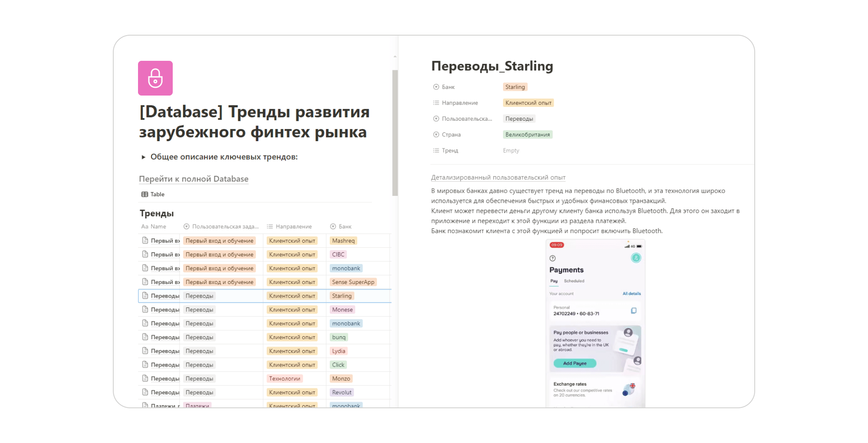Open page icon of the Lydia row
This screenshot has width=868, height=443.
[x=145, y=351]
